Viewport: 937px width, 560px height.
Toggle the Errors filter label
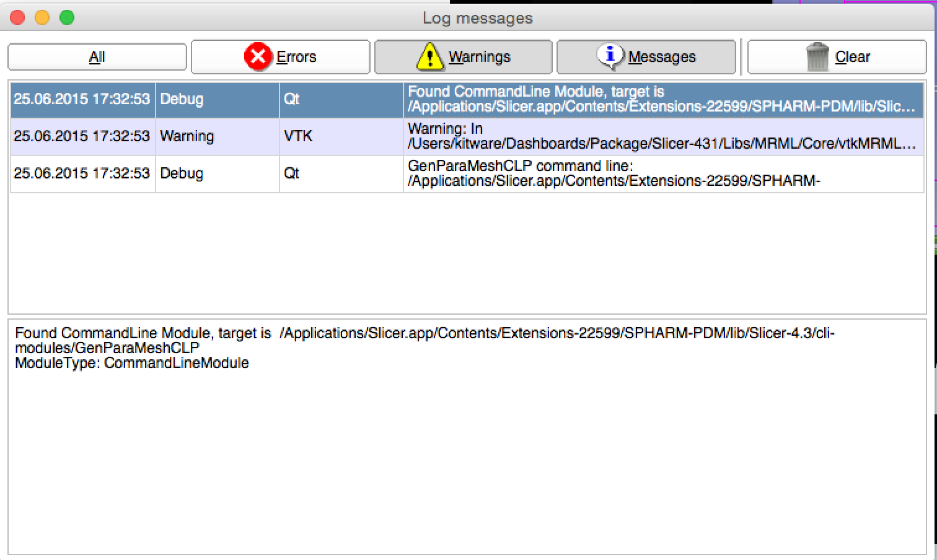coord(296,57)
